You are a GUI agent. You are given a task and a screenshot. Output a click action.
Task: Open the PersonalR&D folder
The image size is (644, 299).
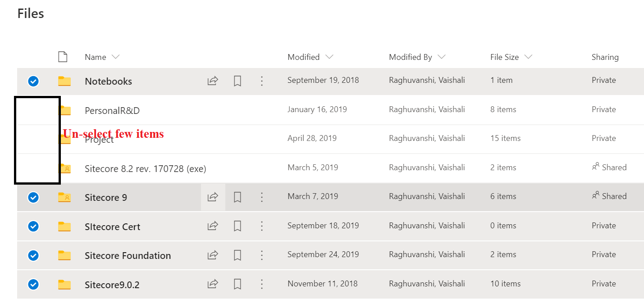112,110
